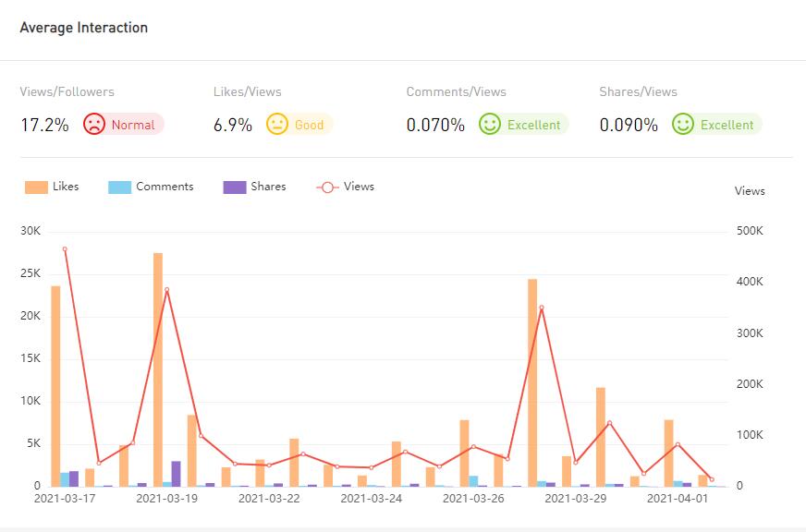Click the green smiley under Comments/Views

point(490,124)
